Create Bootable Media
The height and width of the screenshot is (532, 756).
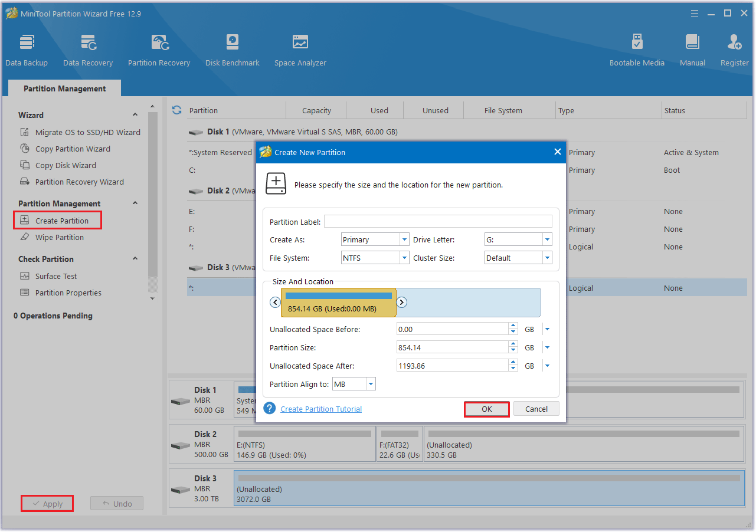637,50
